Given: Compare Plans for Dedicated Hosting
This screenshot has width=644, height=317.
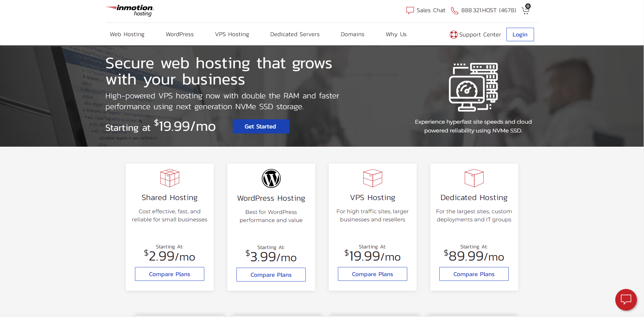Looking at the screenshot, I should tap(474, 274).
